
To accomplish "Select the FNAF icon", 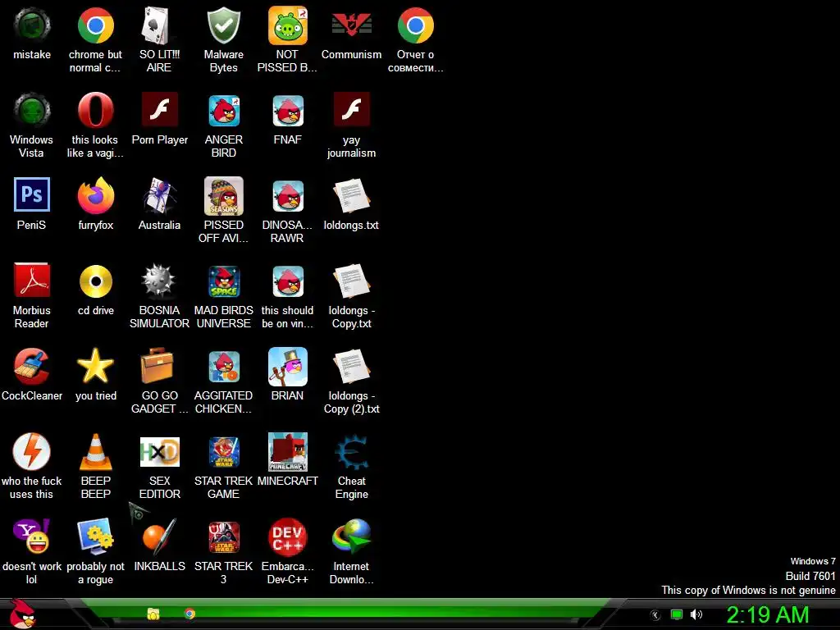I will tap(288, 111).
